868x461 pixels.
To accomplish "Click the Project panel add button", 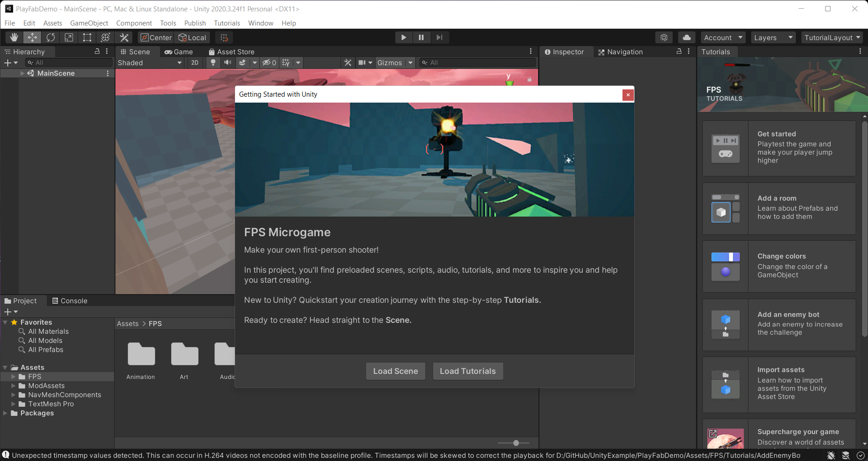I will tap(10, 312).
